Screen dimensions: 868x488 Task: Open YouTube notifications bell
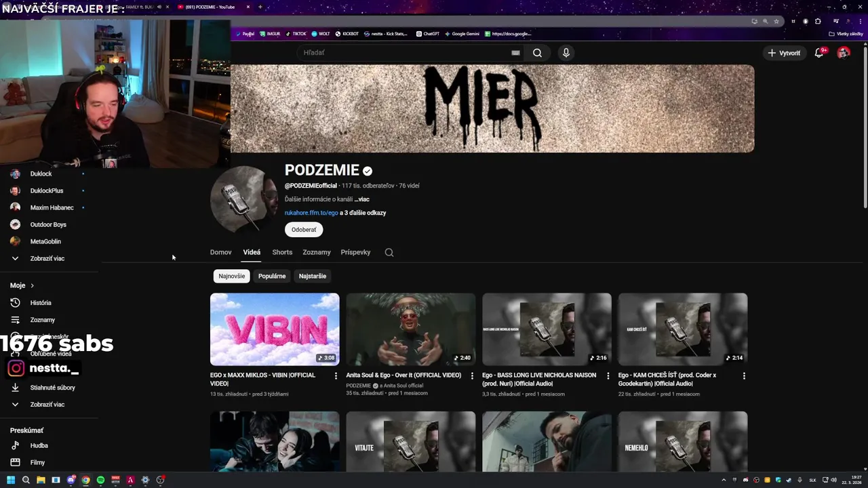[x=819, y=53]
